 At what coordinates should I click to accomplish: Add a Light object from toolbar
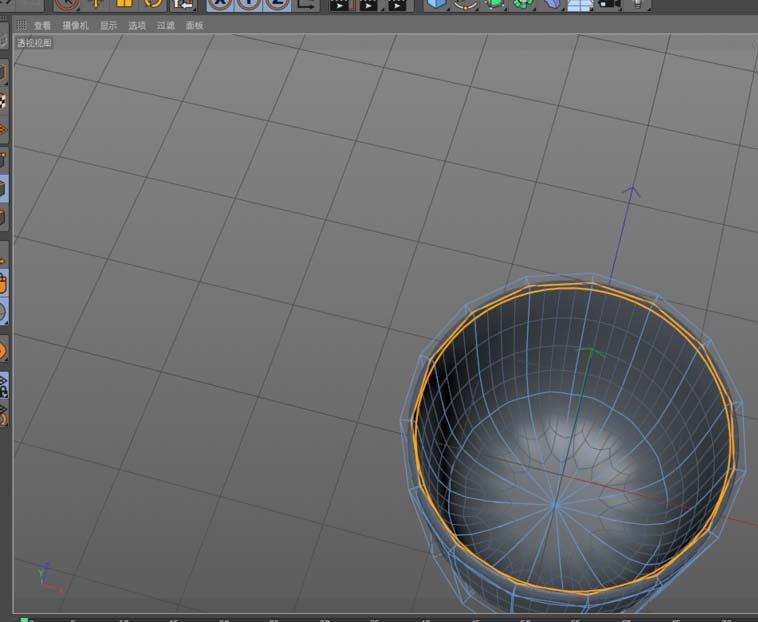point(638,3)
